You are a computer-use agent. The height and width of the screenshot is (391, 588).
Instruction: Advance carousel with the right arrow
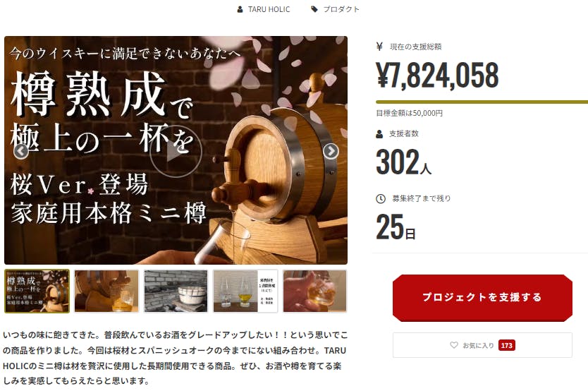click(x=331, y=151)
